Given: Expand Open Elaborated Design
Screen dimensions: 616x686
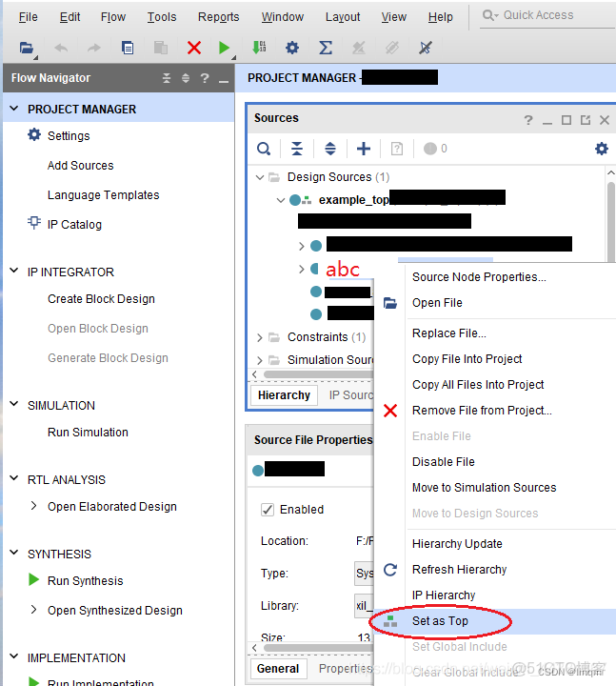Looking at the screenshot, I should point(33,506).
